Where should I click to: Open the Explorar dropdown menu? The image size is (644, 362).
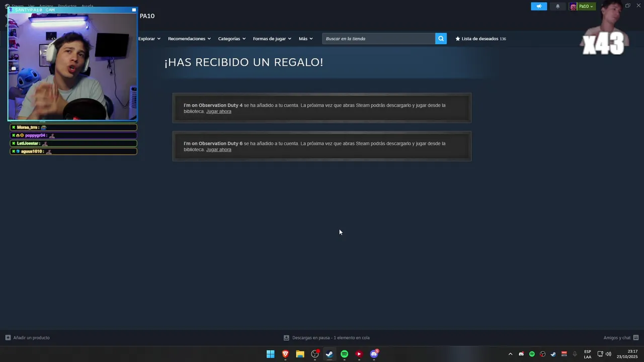[x=149, y=39]
